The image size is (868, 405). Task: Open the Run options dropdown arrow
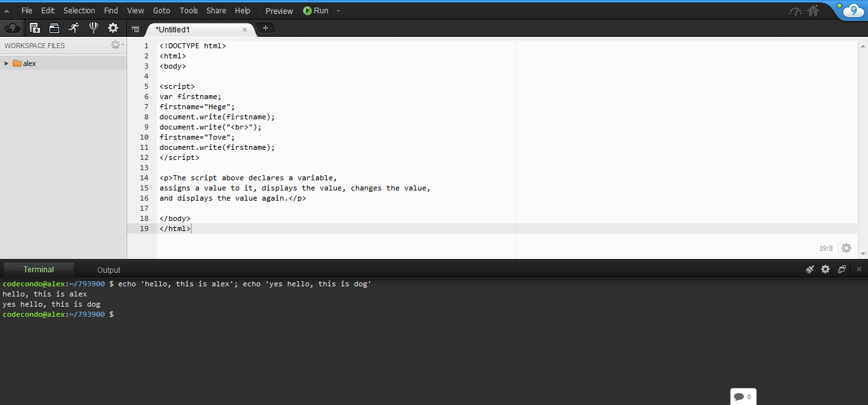click(338, 11)
